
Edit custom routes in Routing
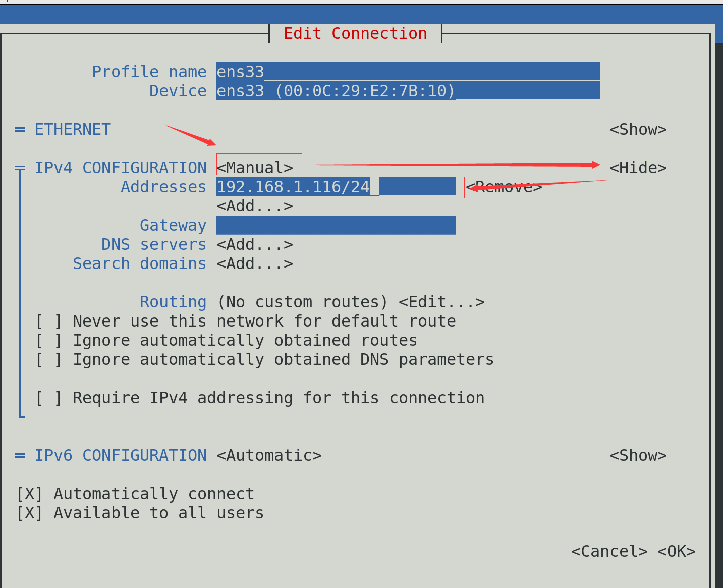(441, 302)
